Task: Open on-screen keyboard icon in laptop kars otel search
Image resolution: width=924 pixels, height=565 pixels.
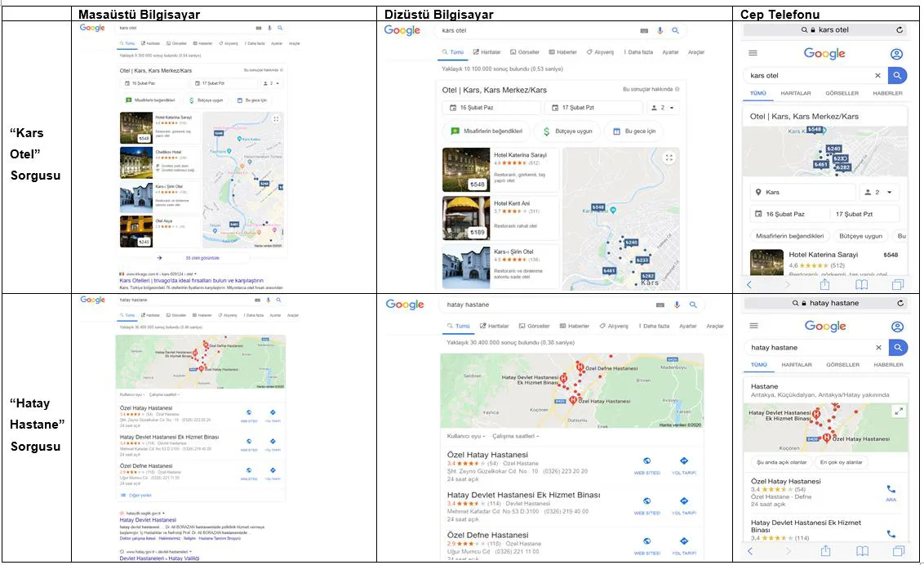Action: (644, 31)
